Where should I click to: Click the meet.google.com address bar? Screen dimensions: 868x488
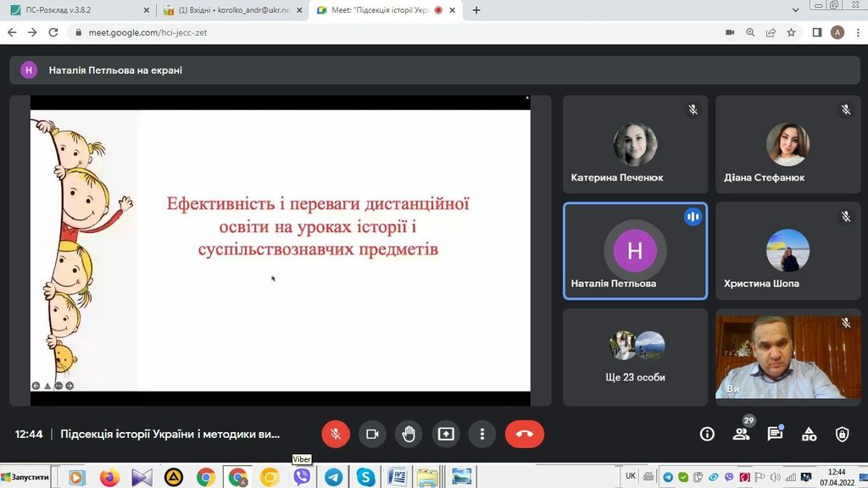click(339, 32)
